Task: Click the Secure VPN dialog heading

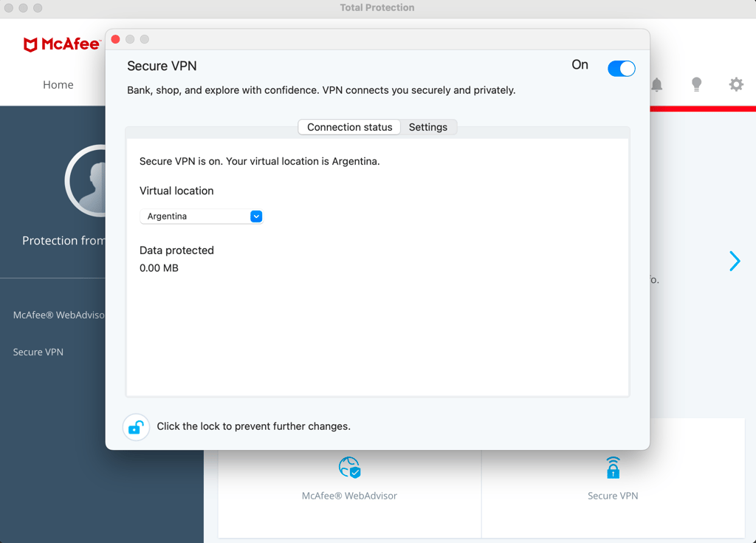Action: pos(162,66)
